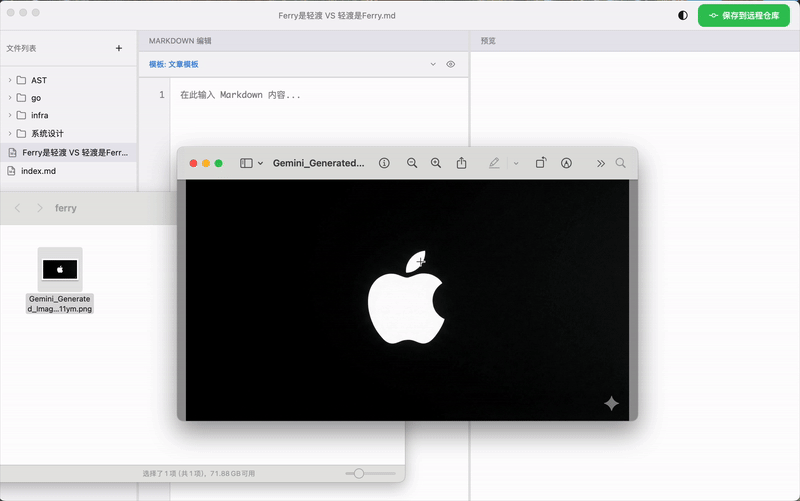This screenshot has height=501, width=800.
Task: Open search in Preview toolbar
Action: [x=620, y=163]
